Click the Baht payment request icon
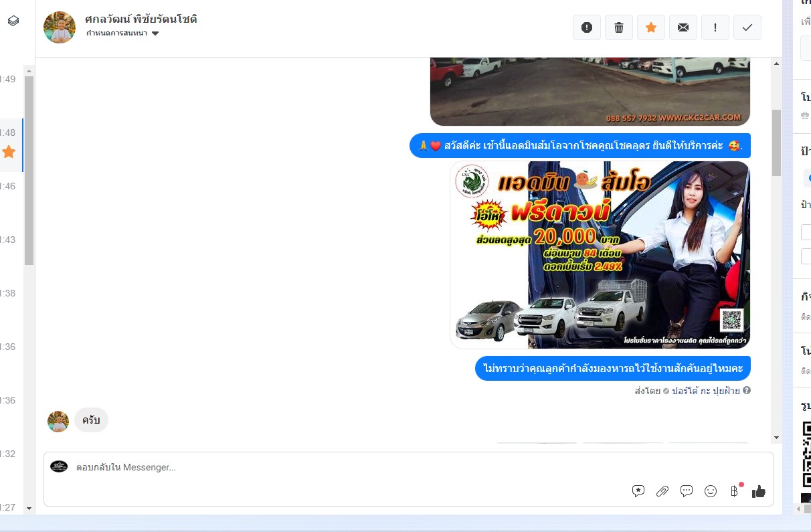The height and width of the screenshot is (532, 811). tap(735, 491)
